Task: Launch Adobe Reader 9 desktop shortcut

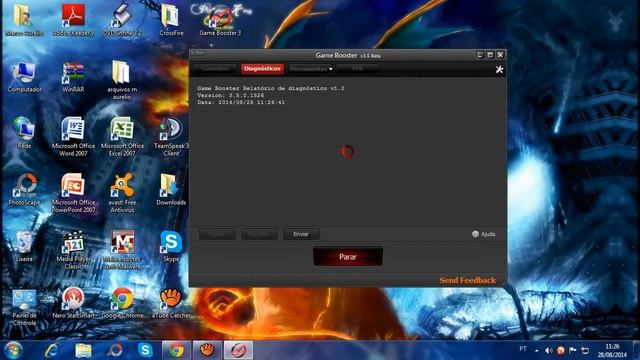Action: coord(73,20)
